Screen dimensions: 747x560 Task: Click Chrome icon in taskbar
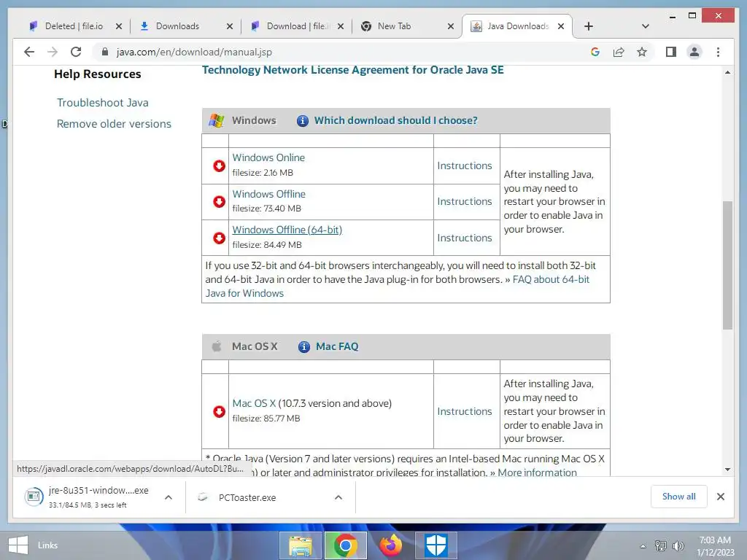tap(345, 545)
